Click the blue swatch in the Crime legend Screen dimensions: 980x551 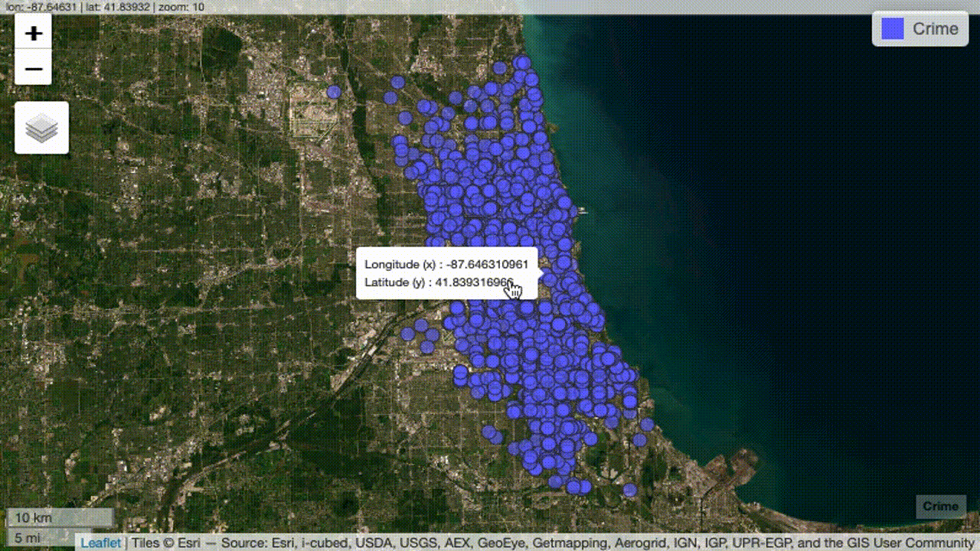[891, 28]
